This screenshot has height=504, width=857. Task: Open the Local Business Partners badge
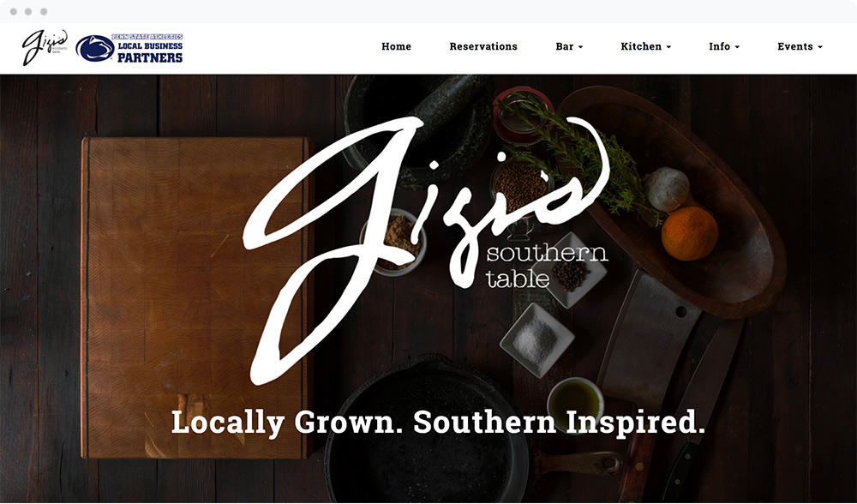(129, 48)
